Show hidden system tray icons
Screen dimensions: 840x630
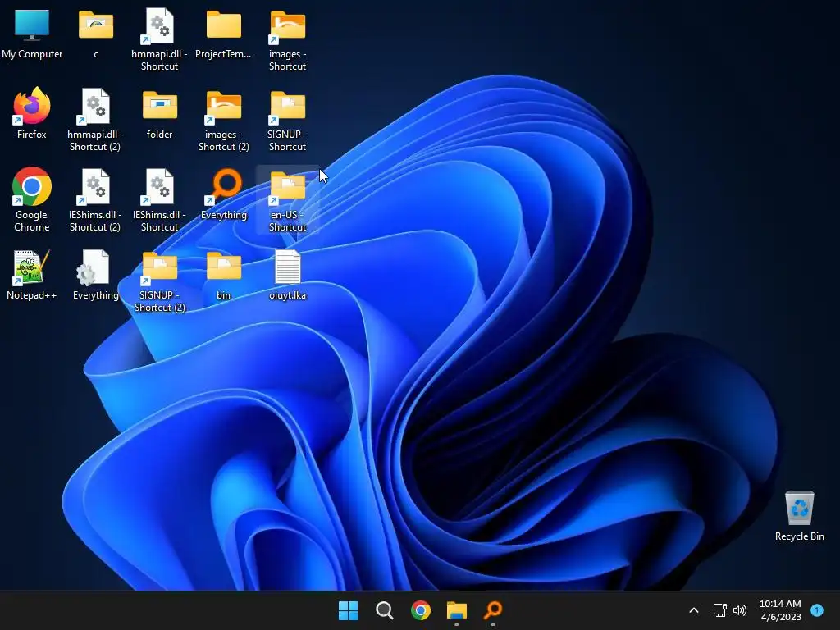pos(694,610)
